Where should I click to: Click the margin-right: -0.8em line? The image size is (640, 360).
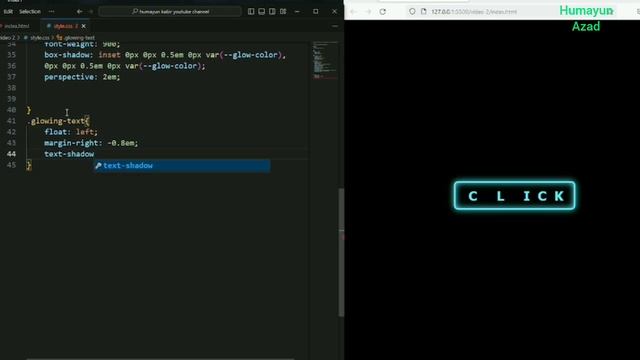pos(91,143)
